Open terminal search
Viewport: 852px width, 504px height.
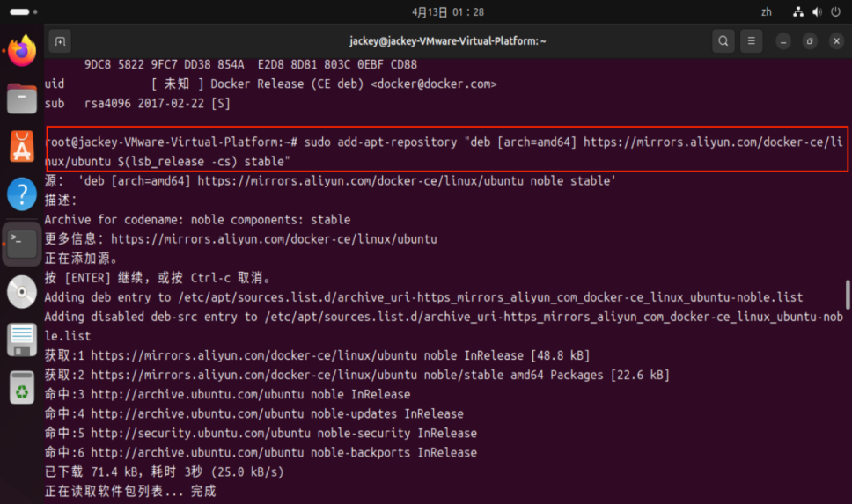click(x=723, y=41)
